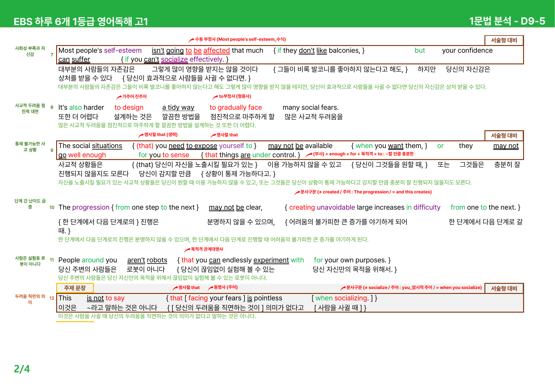Click the side label '단계 간 난이도 급증'
This screenshot has height=392, width=555.
[x=30, y=204]
